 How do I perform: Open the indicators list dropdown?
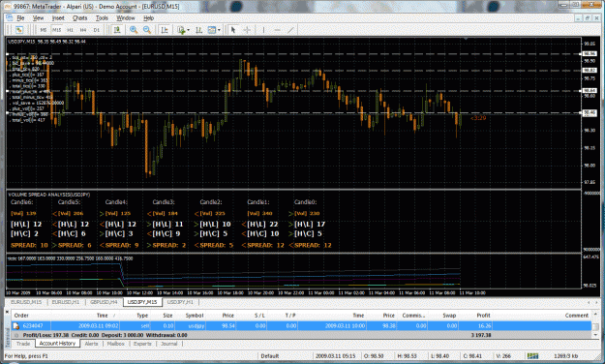pyautogui.click(x=183, y=30)
